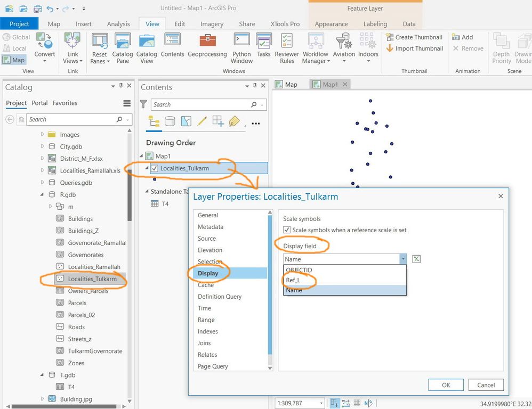532x409 pixels.
Task: Open the Catalog View
Action: (x=147, y=48)
